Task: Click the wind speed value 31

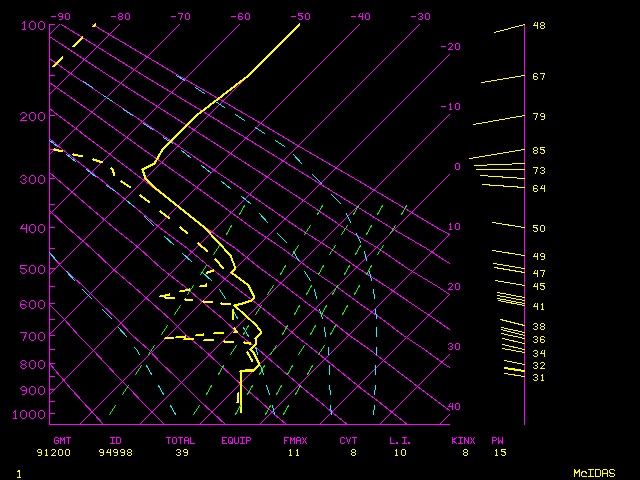Action: pyautogui.click(x=539, y=377)
